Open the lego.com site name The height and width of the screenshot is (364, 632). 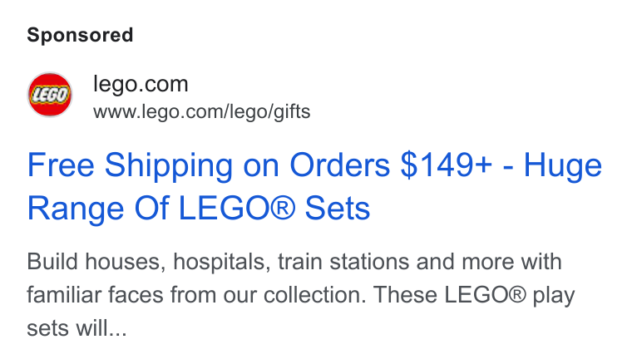141,84
